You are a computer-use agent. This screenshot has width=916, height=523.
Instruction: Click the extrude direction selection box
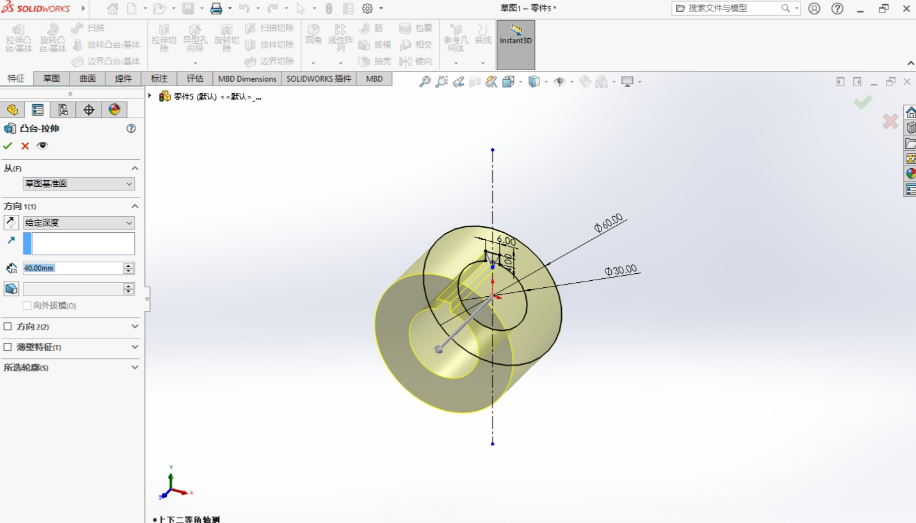pos(79,244)
